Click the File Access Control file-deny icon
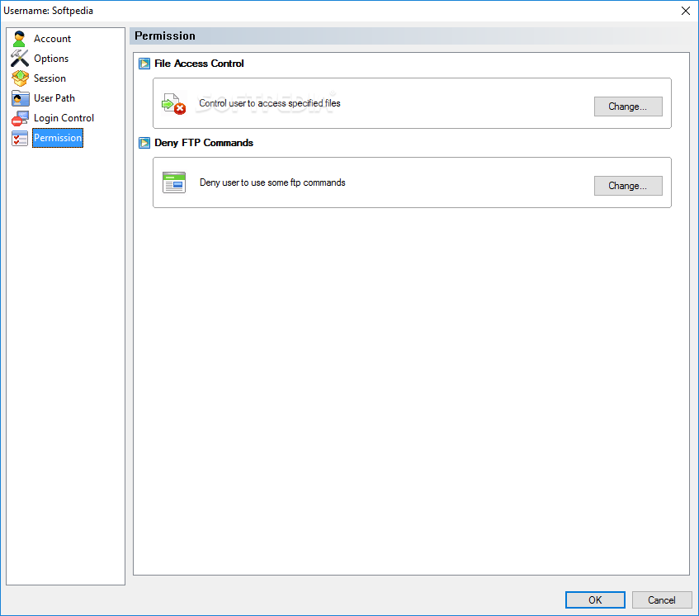 coord(173,103)
